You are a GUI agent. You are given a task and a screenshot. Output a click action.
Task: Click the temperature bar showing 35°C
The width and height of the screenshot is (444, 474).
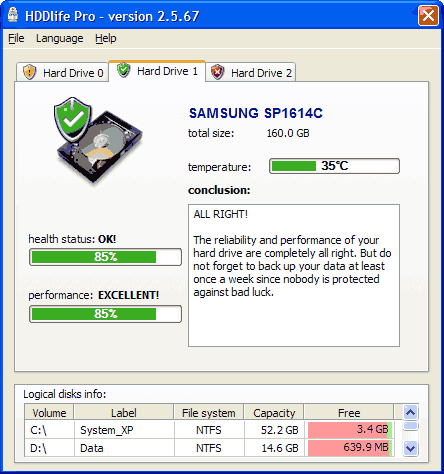tap(334, 166)
